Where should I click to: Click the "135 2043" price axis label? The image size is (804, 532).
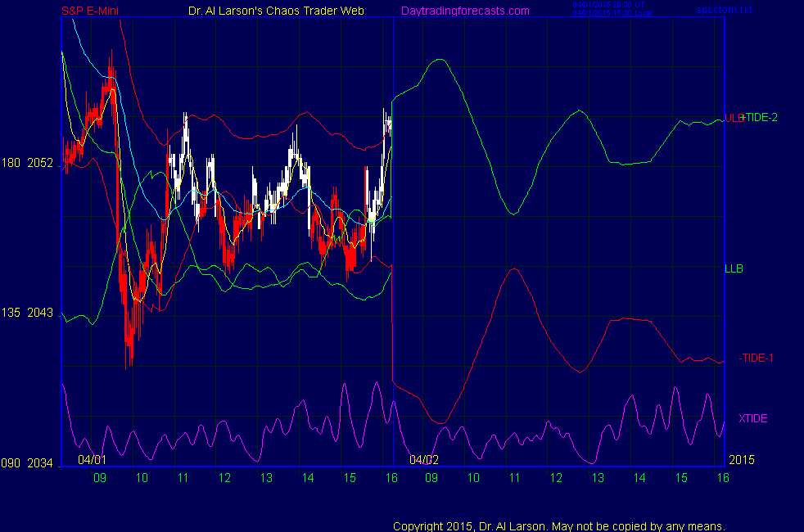click(x=27, y=313)
